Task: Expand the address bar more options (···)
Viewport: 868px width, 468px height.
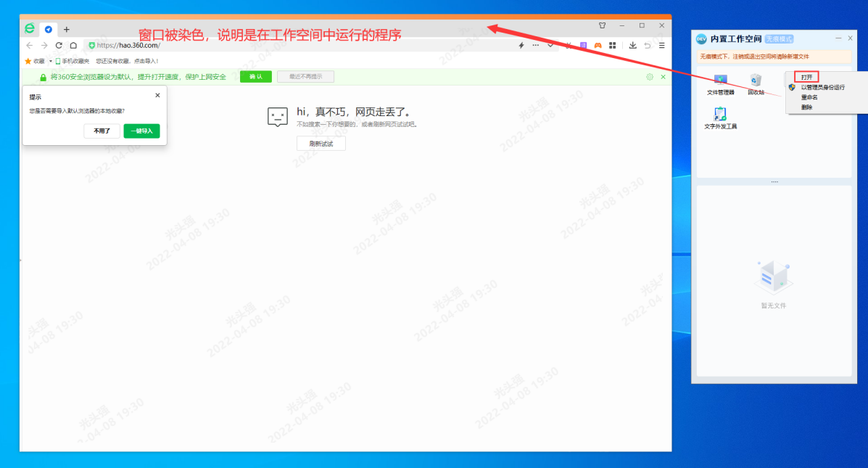Action: (x=536, y=45)
